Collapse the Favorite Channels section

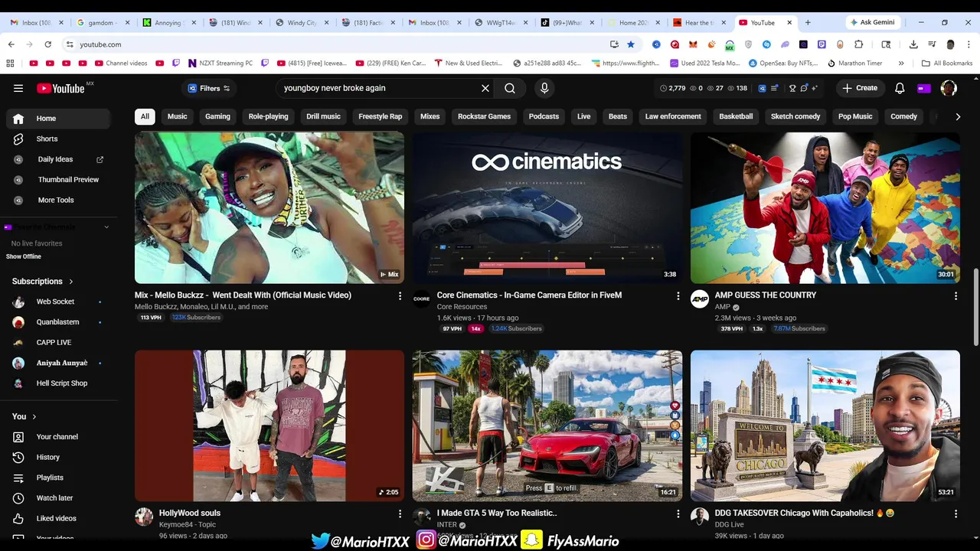pos(106,227)
